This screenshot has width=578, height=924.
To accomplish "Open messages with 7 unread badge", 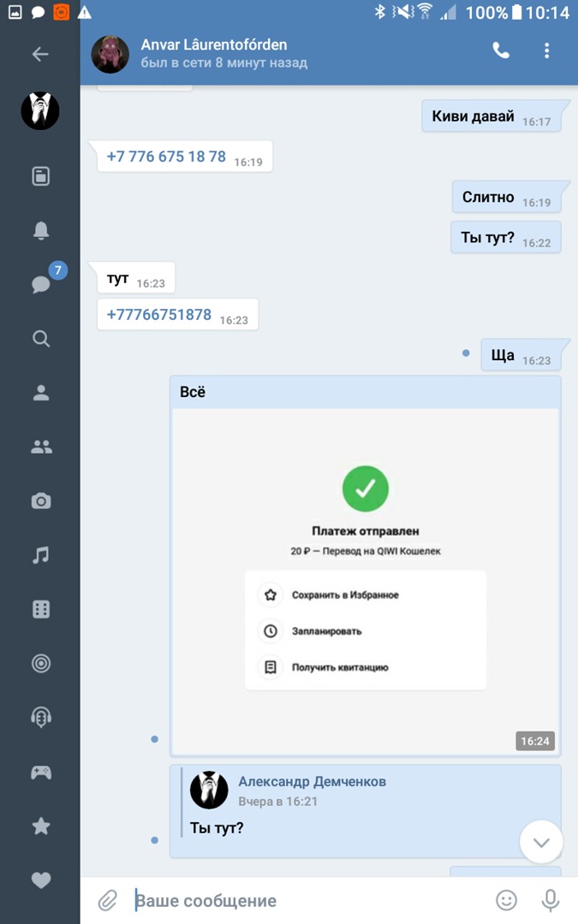I will coord(41,284).
